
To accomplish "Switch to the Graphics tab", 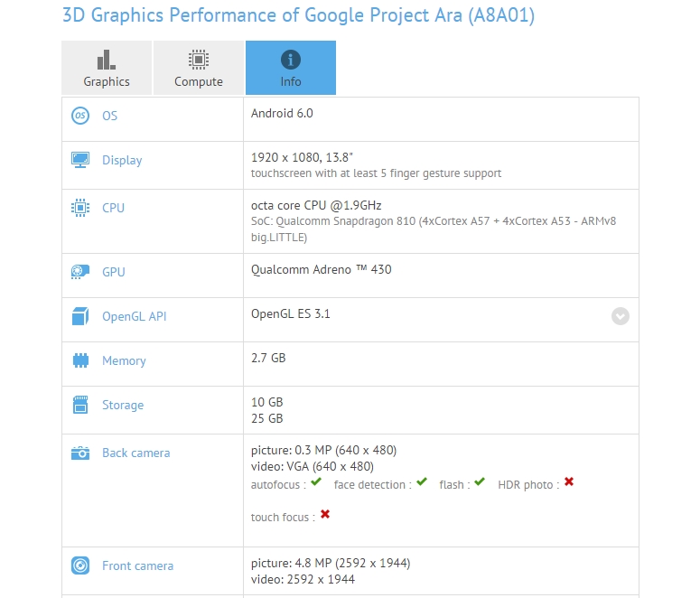I will coord(107,68).
